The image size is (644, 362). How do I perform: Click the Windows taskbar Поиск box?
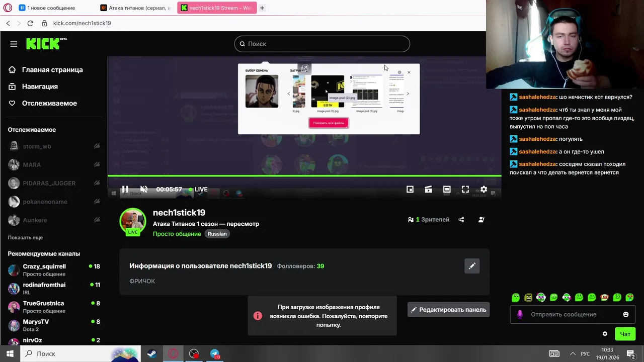tap(80, 353)
